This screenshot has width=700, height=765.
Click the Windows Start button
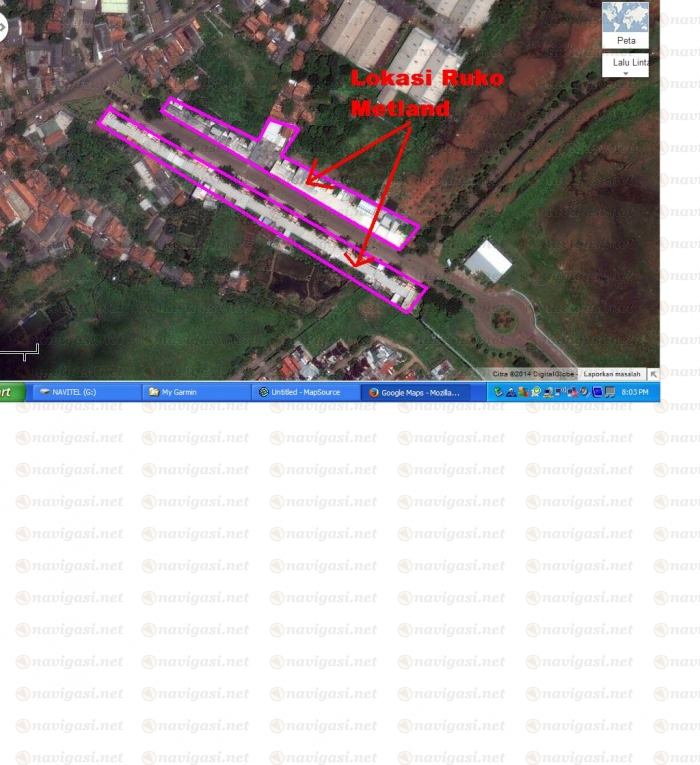coord(10,392)
